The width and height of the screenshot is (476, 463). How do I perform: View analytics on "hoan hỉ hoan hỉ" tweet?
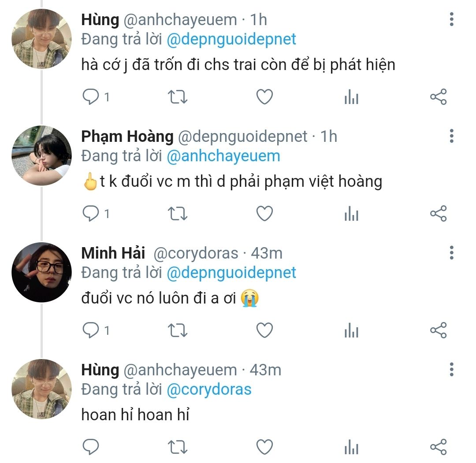pos(351,447)
